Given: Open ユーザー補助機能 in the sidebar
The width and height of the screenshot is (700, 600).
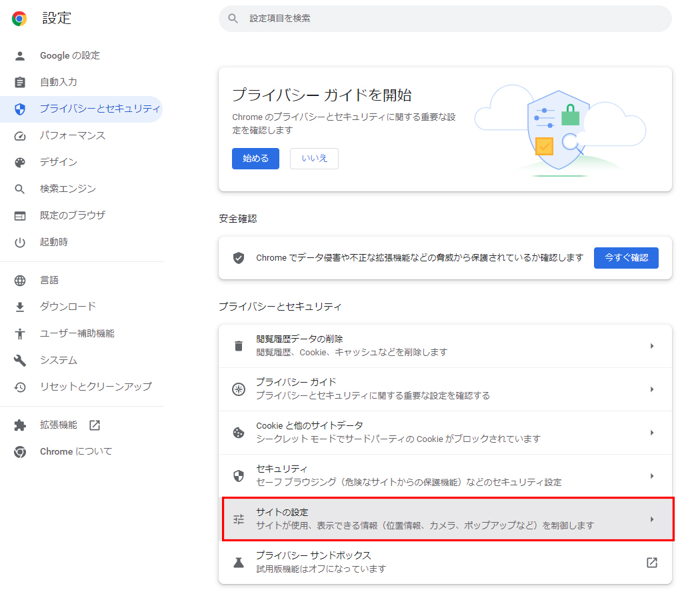Looking at the screenshot, I should (77, 333).
